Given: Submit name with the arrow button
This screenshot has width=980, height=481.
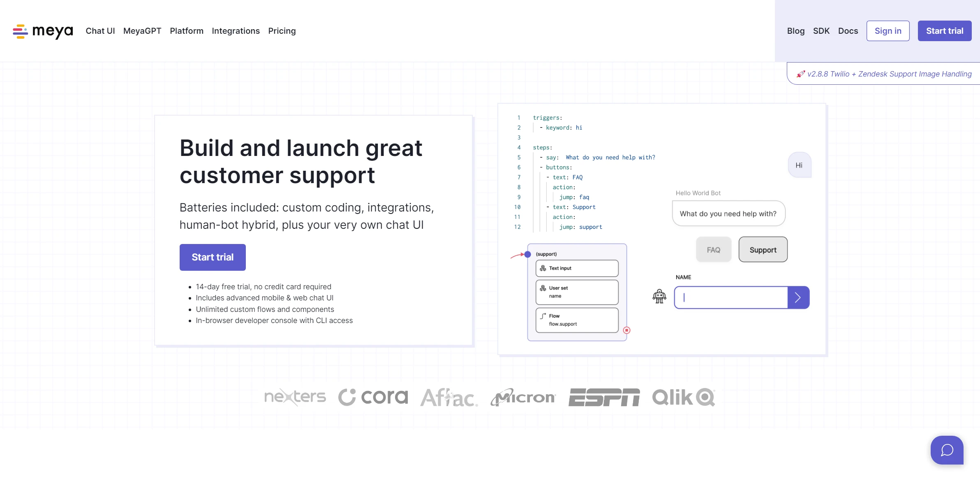Looking at the screenshot, I should tap(798, 297).
